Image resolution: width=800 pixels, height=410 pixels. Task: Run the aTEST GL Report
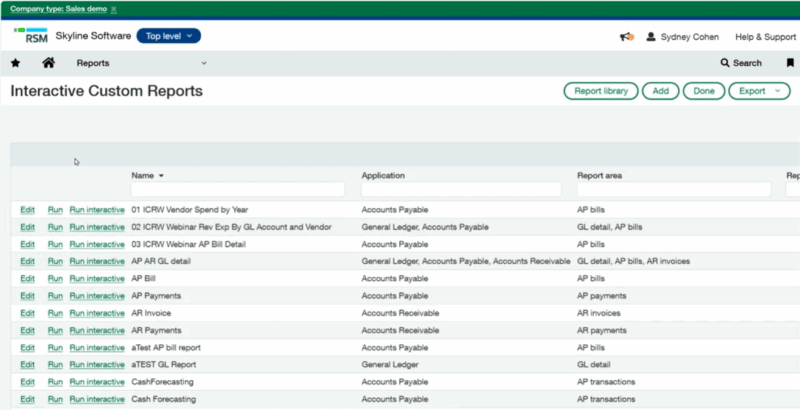(x=55, y=365)
